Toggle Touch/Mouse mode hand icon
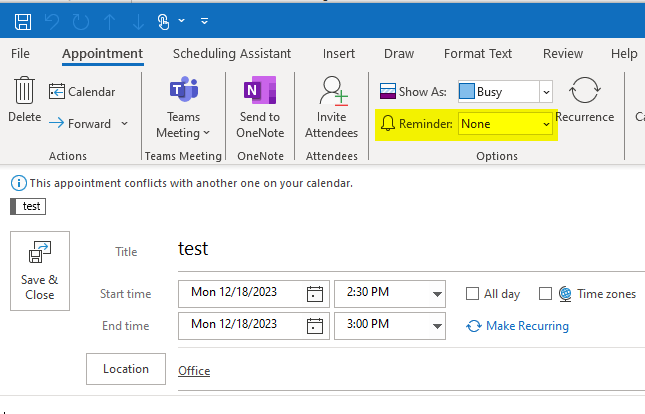The width and height of the screenshot is (645, 414). [x=163, y=21]
